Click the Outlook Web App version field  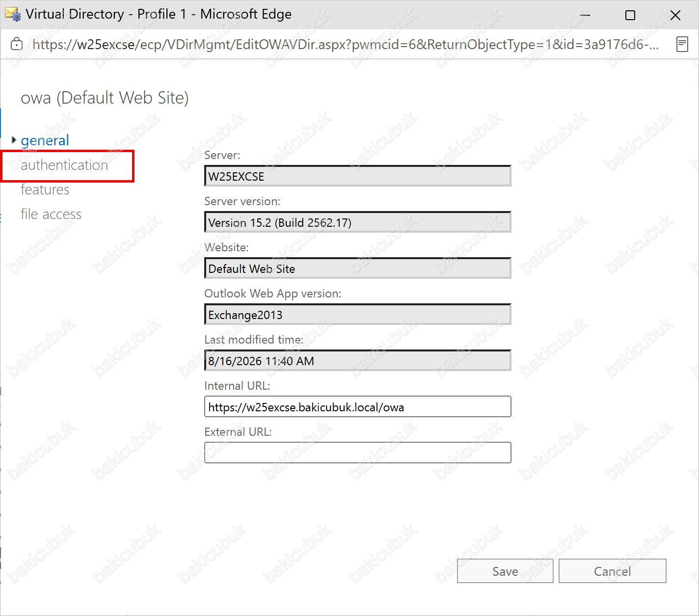tap(357, 314)
